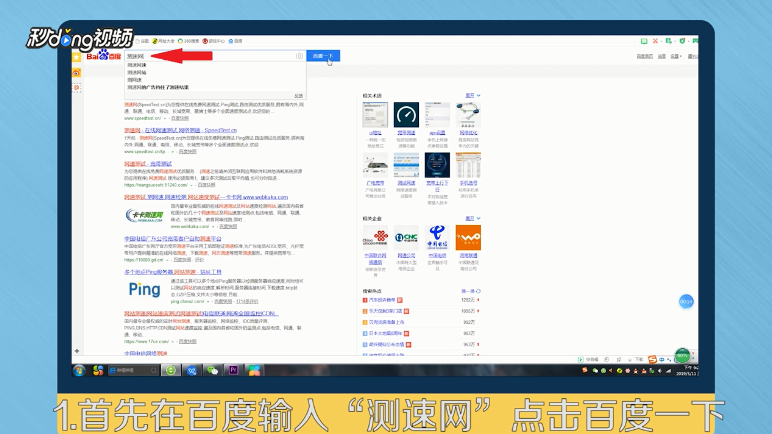
Task: Open hot search item ranked third
Action: pyautogui.click(x=384, y=322)
